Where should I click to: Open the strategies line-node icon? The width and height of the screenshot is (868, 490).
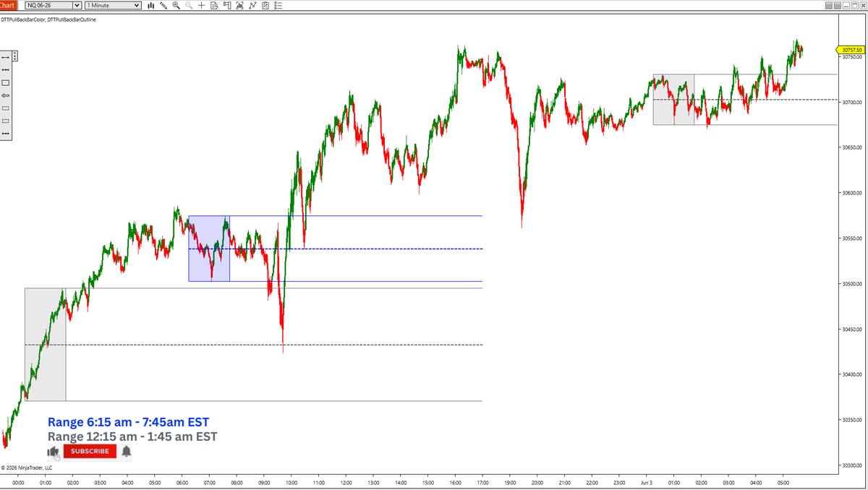coord(252,5)
